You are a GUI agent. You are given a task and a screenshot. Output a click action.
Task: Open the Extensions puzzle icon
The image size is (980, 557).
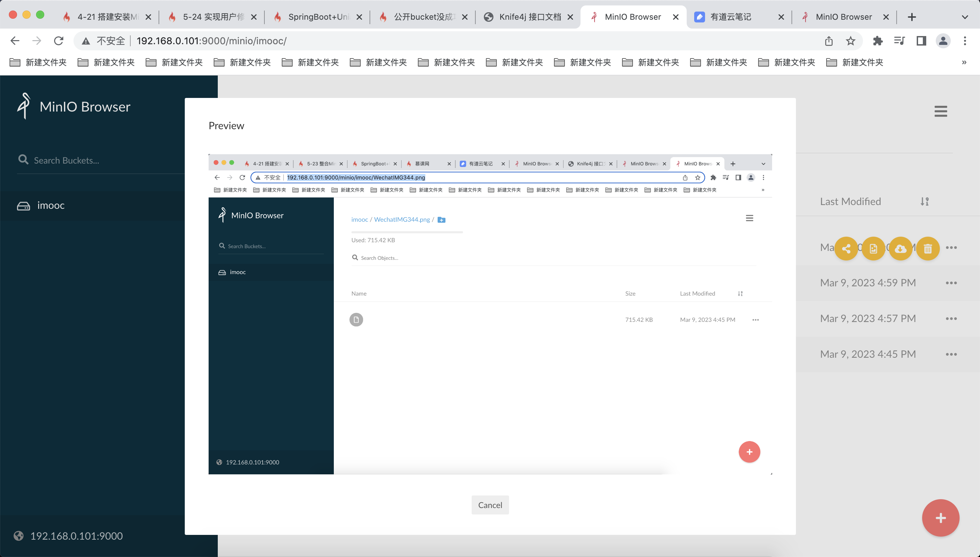877,41
